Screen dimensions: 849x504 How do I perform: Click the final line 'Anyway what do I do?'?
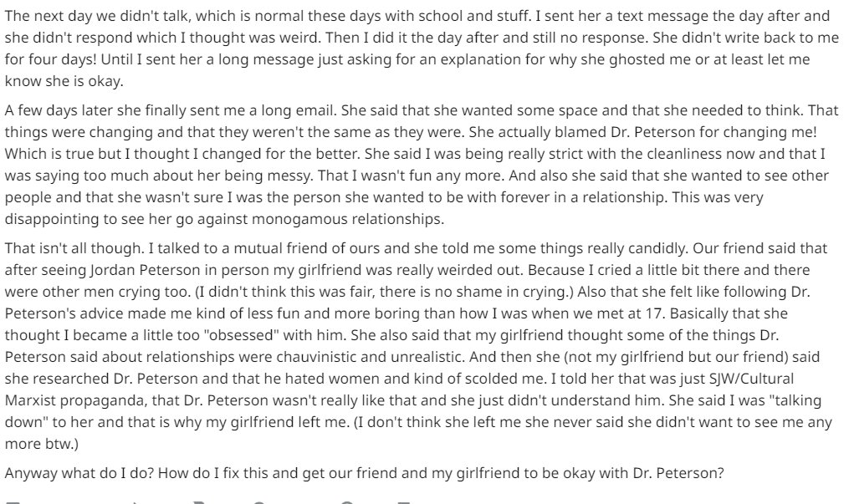[364, 473]
